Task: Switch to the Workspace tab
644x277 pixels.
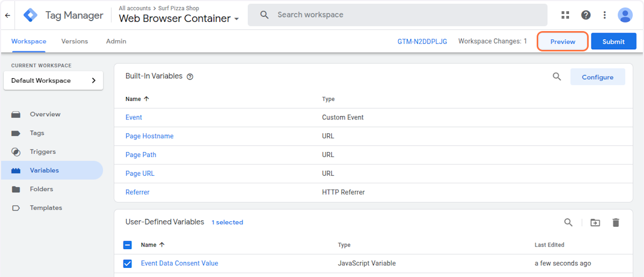Action: (29, 41)
